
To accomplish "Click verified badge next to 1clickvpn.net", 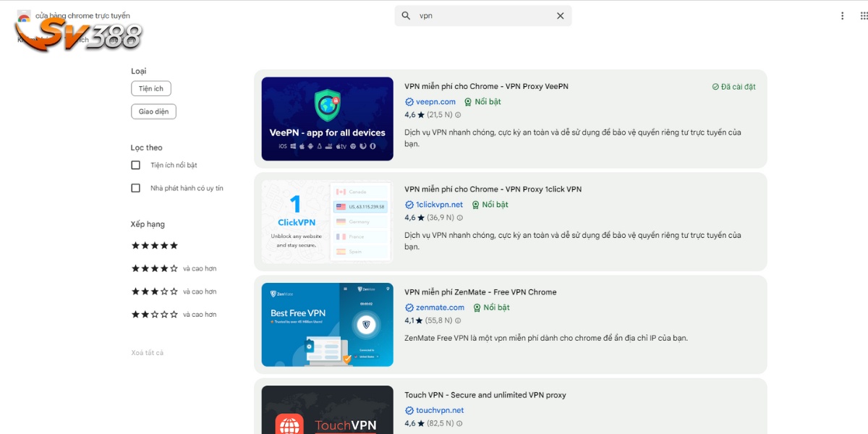I will [409, 205].
